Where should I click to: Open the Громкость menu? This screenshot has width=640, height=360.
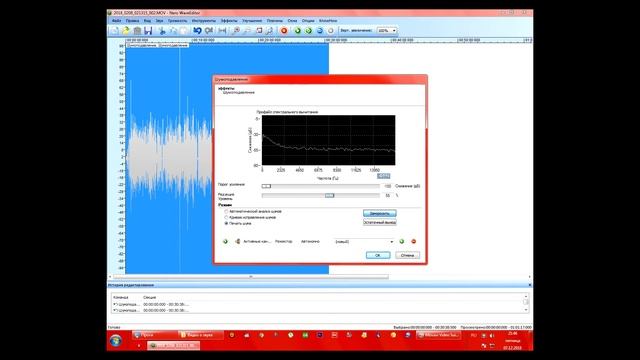pos(177,20)
